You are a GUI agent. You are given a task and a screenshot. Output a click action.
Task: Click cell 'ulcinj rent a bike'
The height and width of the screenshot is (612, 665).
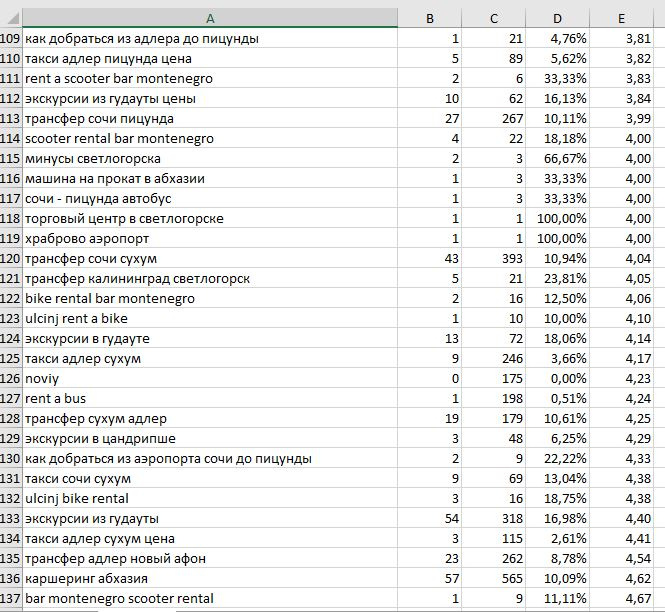coord(210,319)
